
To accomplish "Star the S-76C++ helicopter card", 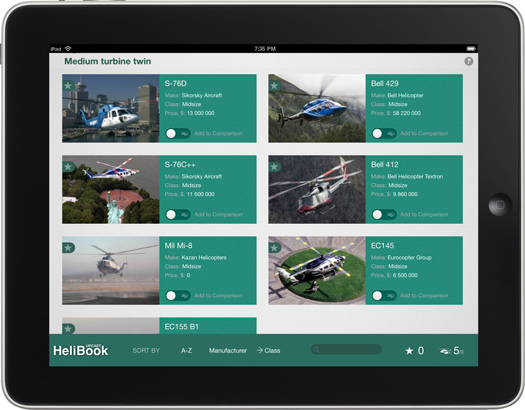I will [x=68, y=167].
